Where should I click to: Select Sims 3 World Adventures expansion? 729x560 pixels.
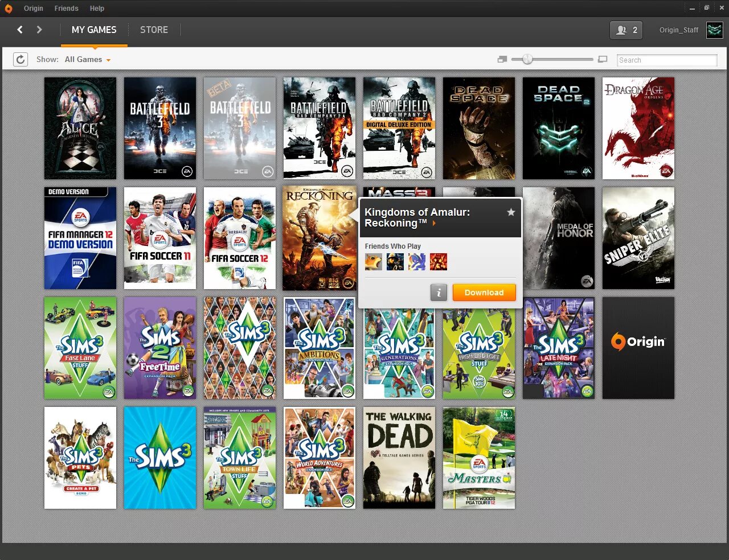320,458
